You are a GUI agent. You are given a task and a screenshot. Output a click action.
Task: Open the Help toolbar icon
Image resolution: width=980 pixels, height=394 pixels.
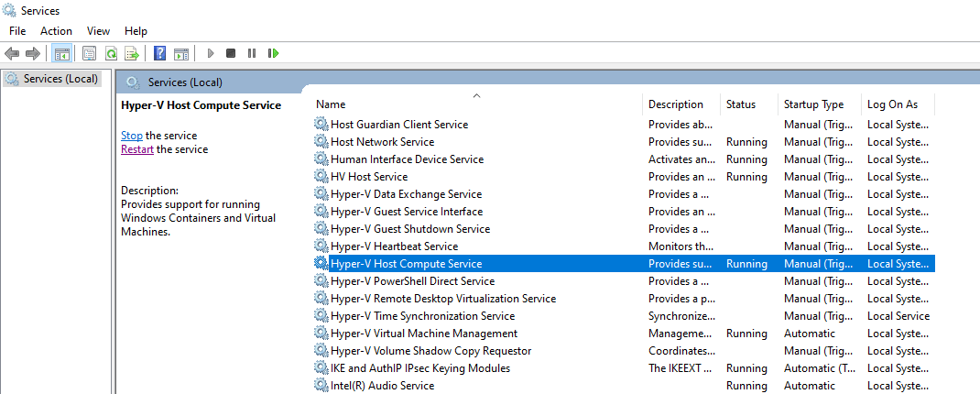[160, 53]
